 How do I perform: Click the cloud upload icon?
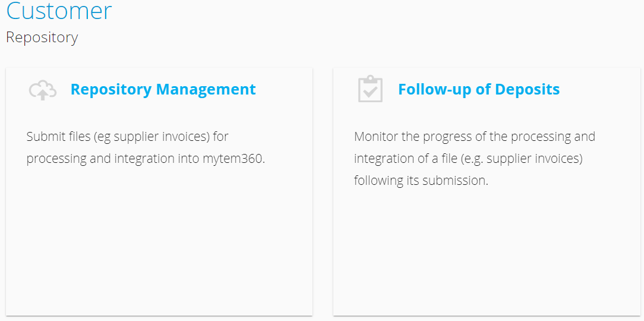pyautogui.click(x=43, y=90)
